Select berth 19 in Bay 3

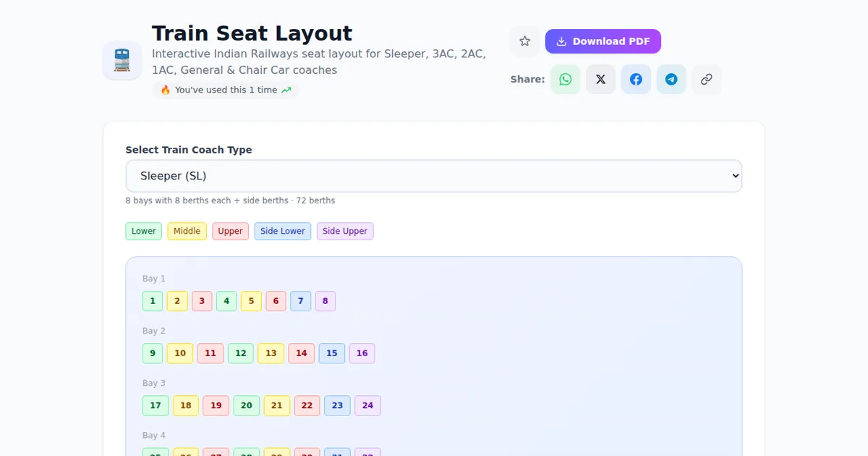pos(216,405)
